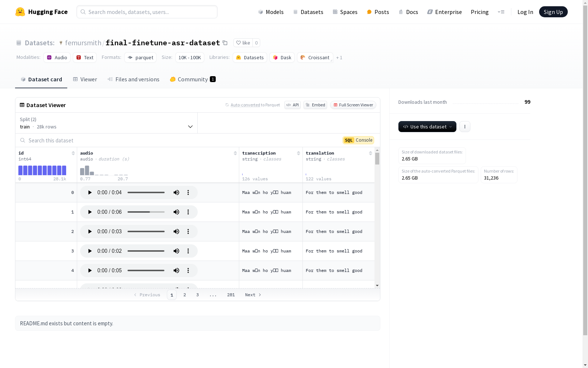Sort the audio column
Image resolution: width=588 pixels, height=368 pixels.
tap(235, 153)
